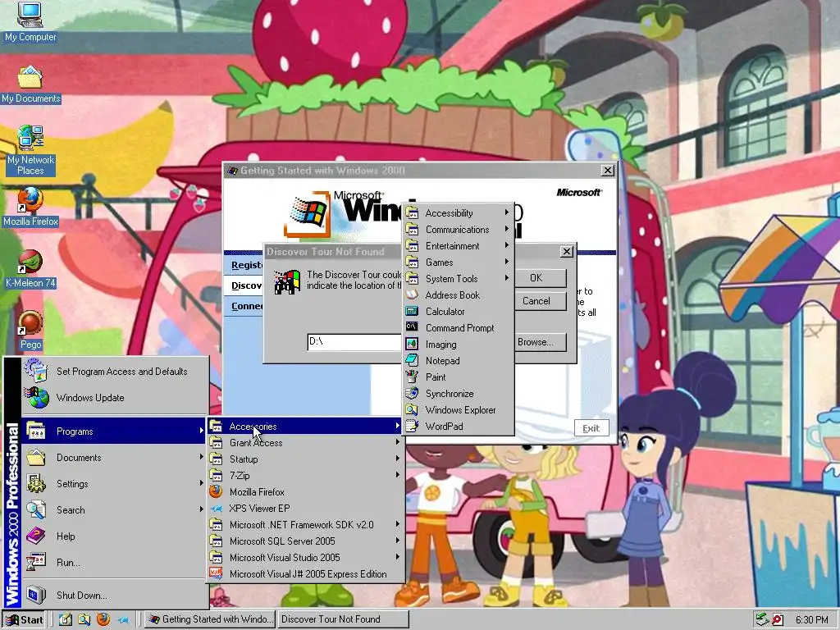Expand Accessibility submenu
Viewport: 840px width, 630px height.
[458, 213]
